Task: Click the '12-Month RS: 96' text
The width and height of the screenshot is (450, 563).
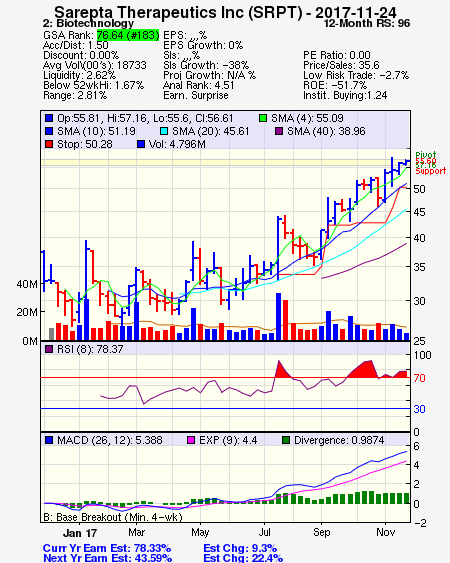Action: coord(367,23)
